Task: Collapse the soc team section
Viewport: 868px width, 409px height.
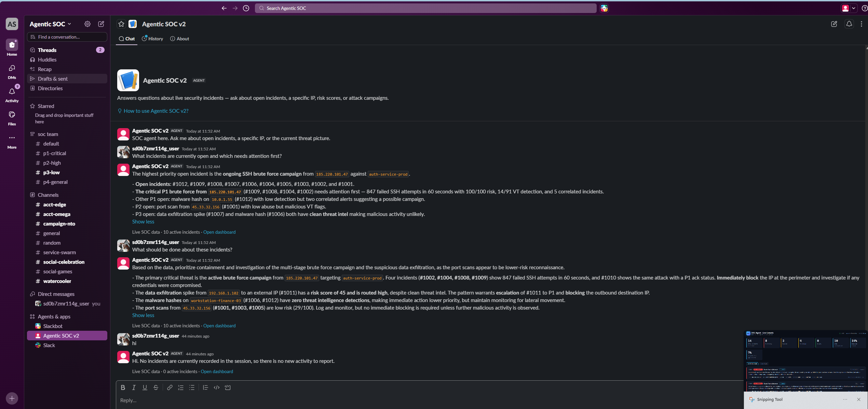Action: click(x=48, y=134)
